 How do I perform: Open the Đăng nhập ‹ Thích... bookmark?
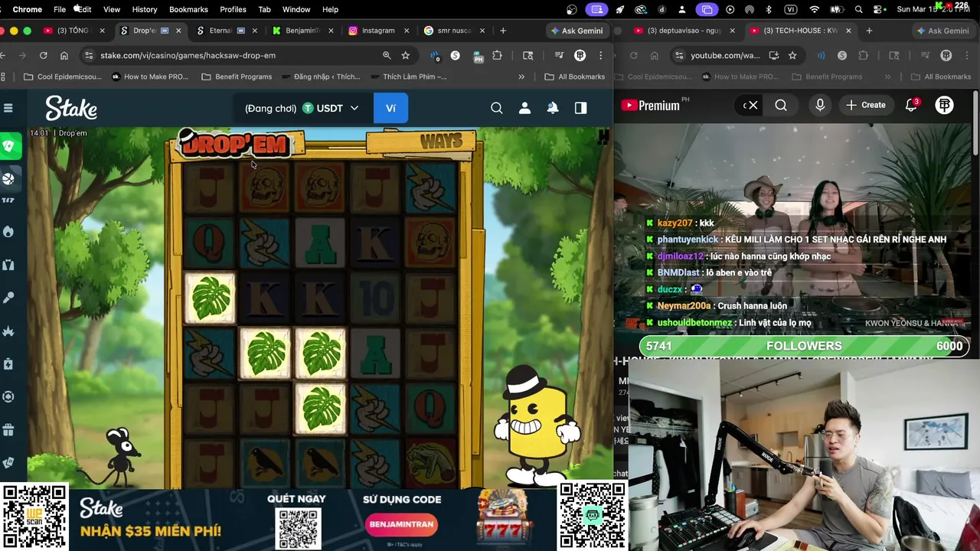(321, 77)
